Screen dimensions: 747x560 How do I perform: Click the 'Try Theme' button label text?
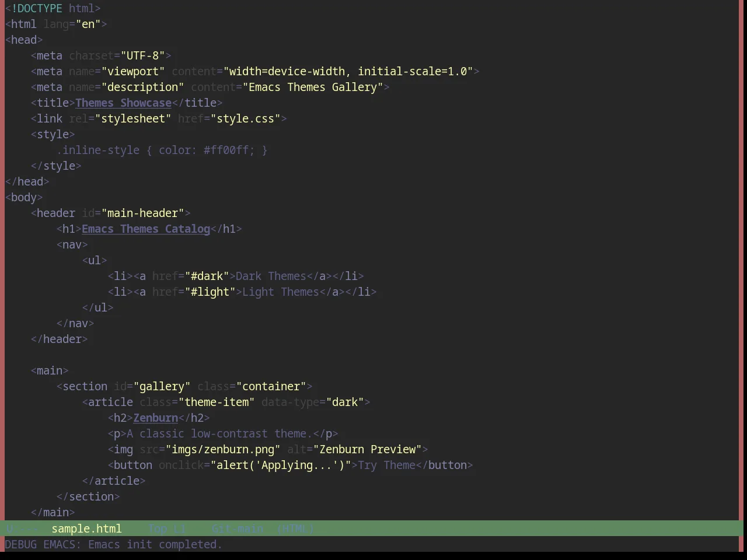click(x=386, y=465)
